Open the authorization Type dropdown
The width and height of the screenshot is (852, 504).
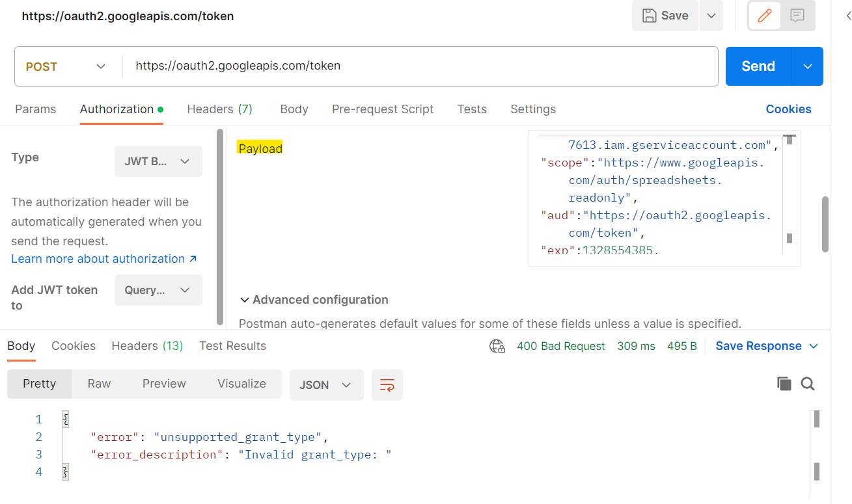click(x=158, y=161)
